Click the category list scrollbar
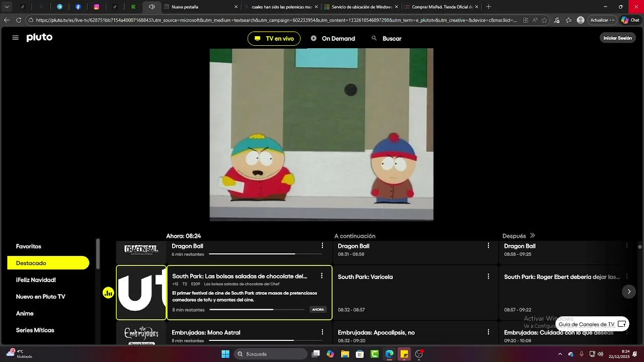Viewport: 644px width, 362px height. click(98, 254)
